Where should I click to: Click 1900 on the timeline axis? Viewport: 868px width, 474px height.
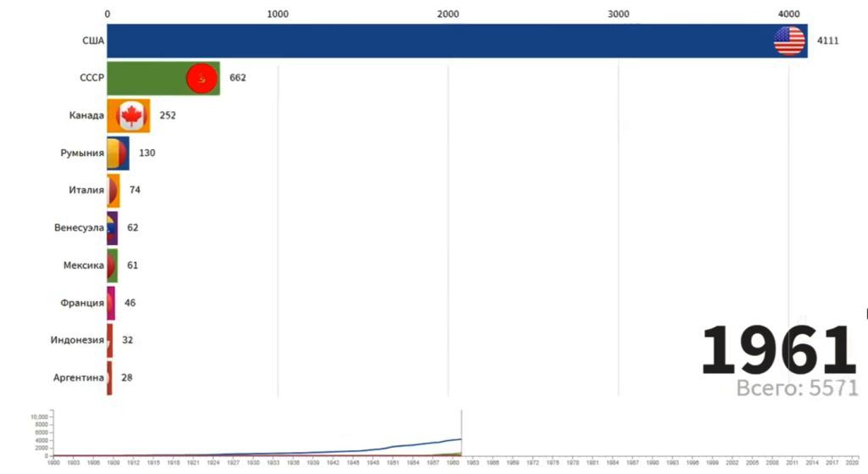point(53,462)
